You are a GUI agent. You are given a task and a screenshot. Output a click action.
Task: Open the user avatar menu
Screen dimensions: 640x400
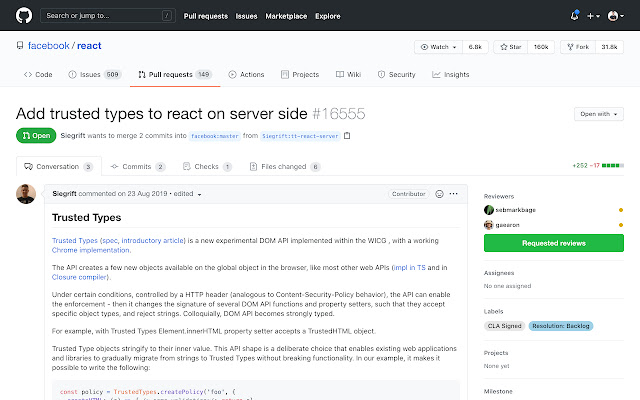coord(616,16)
